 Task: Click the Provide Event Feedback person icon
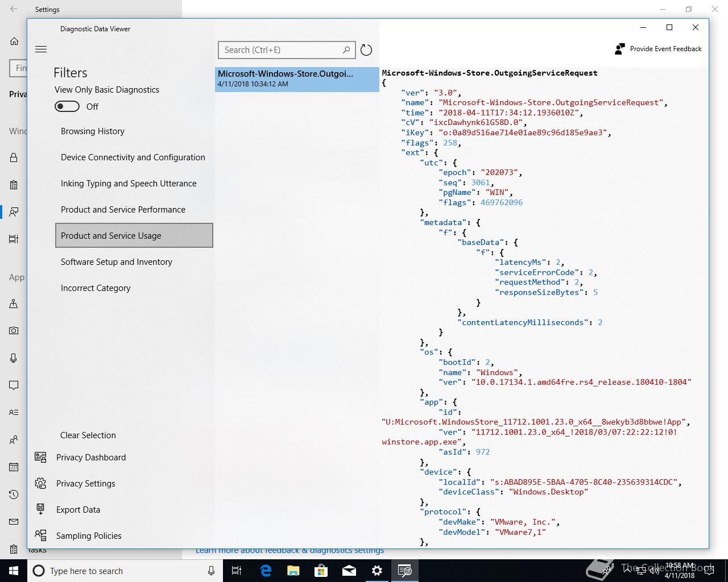[620, 49]
